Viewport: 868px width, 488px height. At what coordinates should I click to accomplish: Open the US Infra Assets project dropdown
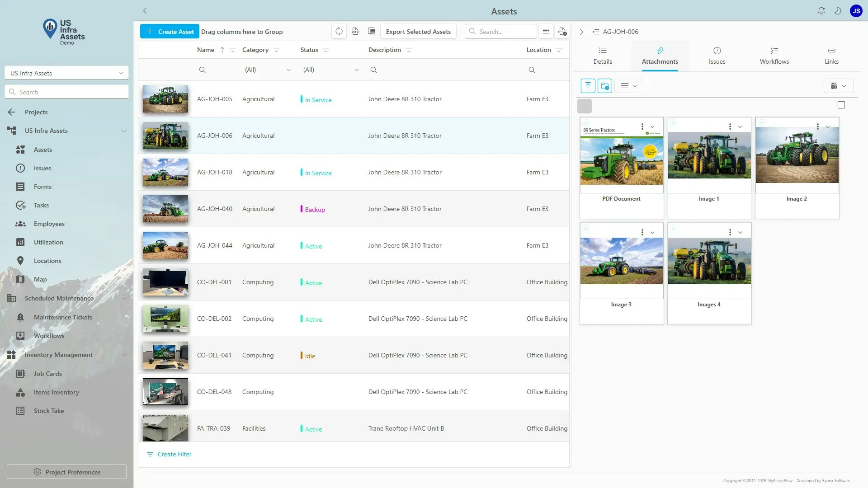click(66, 73)
